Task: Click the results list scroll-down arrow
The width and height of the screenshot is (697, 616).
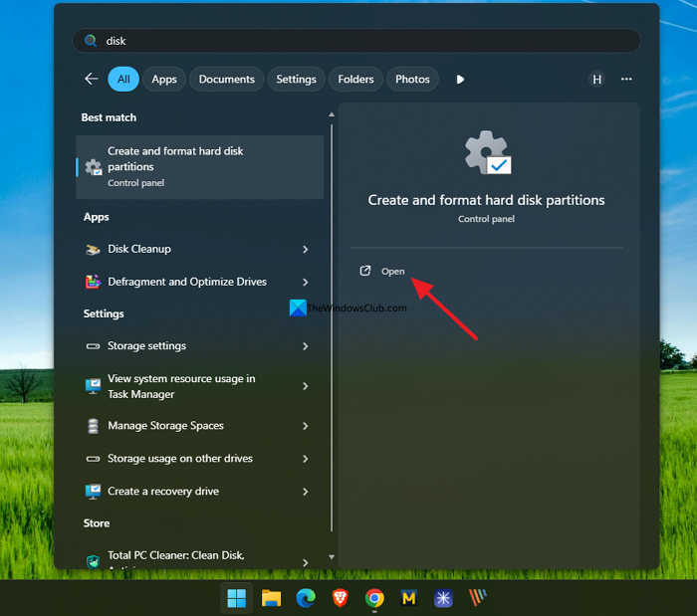Action: point(332,557)
